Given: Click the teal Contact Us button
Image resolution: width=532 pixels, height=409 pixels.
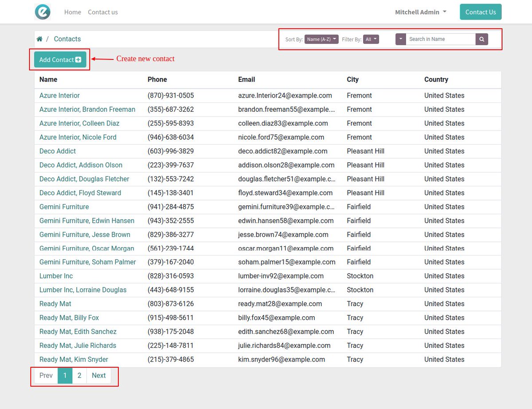Looking at the screenshot, I should click(481, 12).
